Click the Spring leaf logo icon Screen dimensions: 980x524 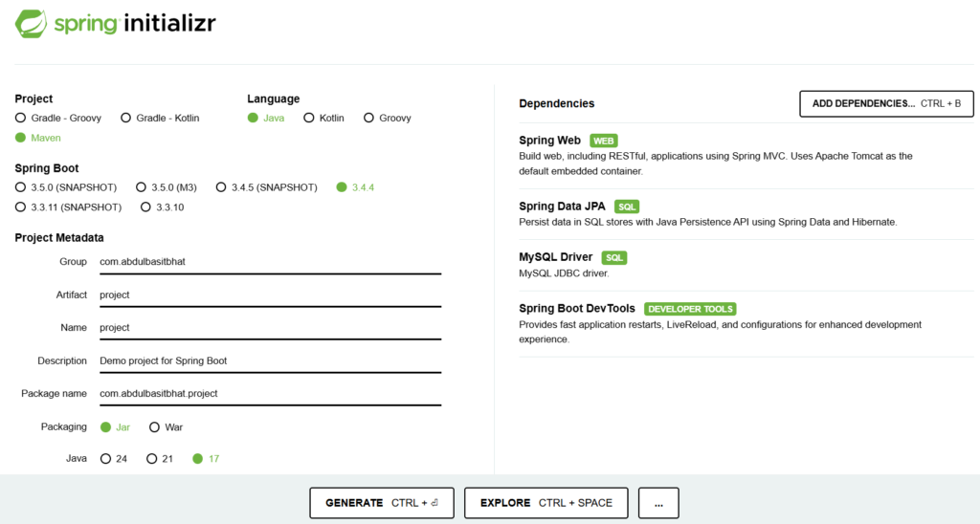pos(32,24)
